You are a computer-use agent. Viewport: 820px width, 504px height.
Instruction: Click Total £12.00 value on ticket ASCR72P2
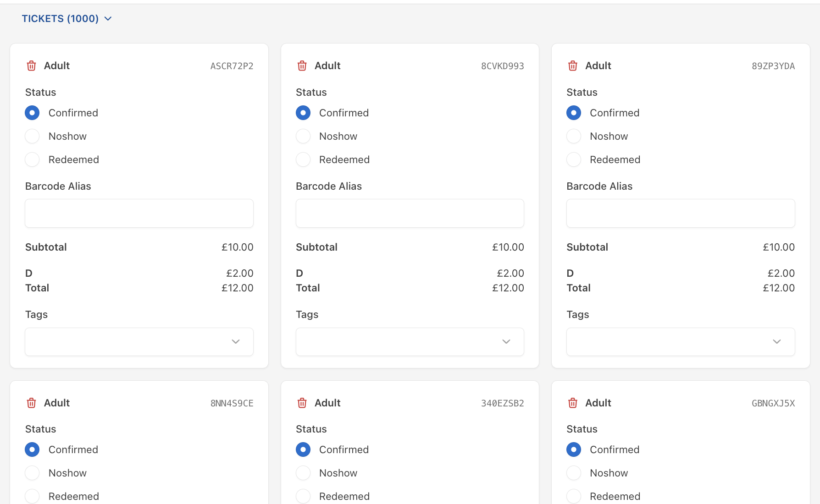pos(238,288)
